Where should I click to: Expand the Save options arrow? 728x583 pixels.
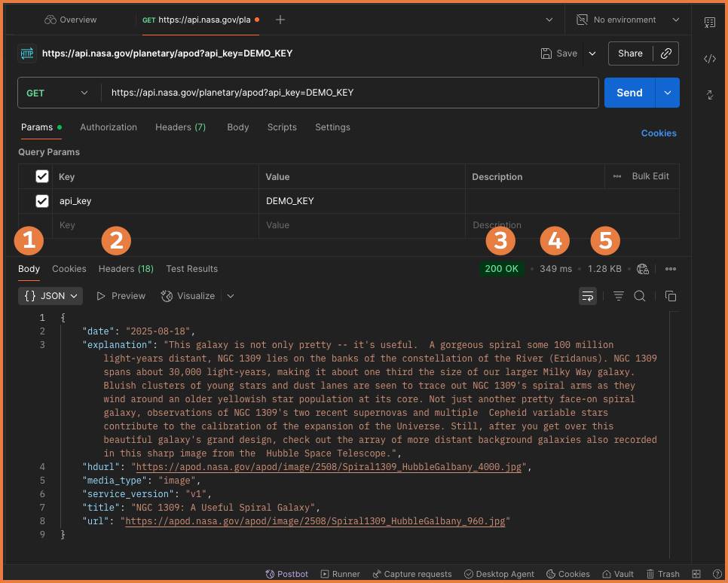click(592, 53)
